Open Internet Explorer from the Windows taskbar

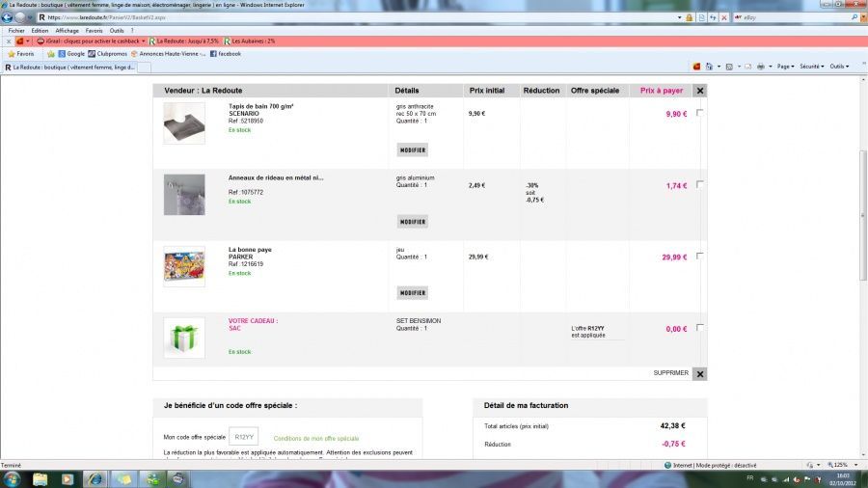click(95, 478)
